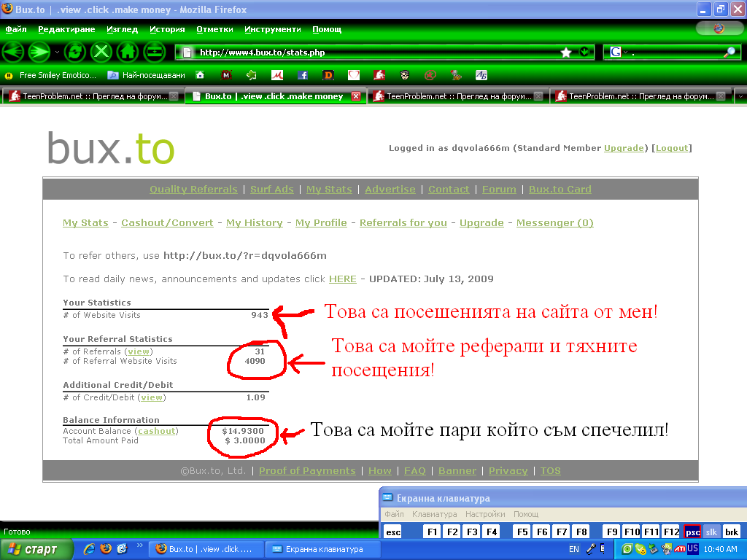Open the address bar history dropdown
747x560 pixels.
[x=584, y=52]
